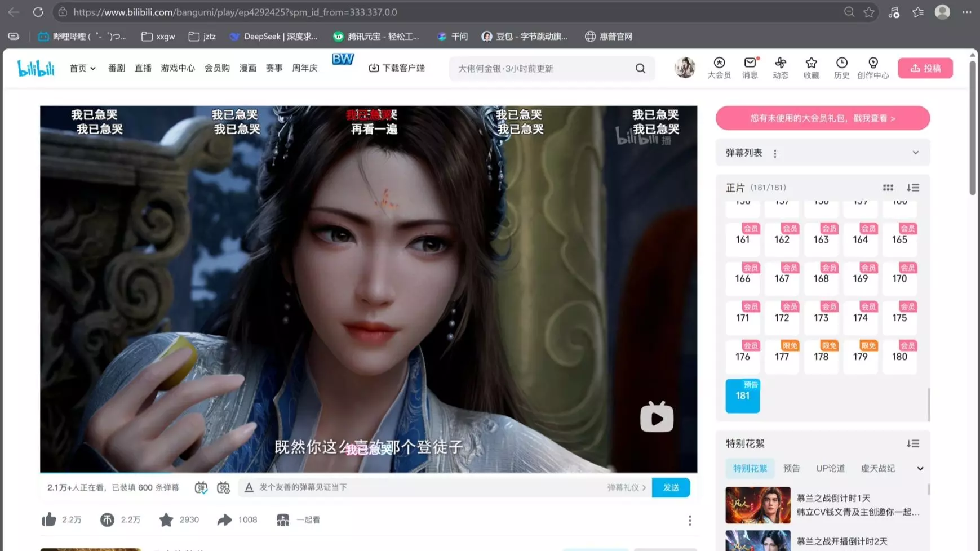Open the DeepSeek bookmark in bookmarks bar
The width and height of the screenshot is (980, 551).
(x=273, y=37)
